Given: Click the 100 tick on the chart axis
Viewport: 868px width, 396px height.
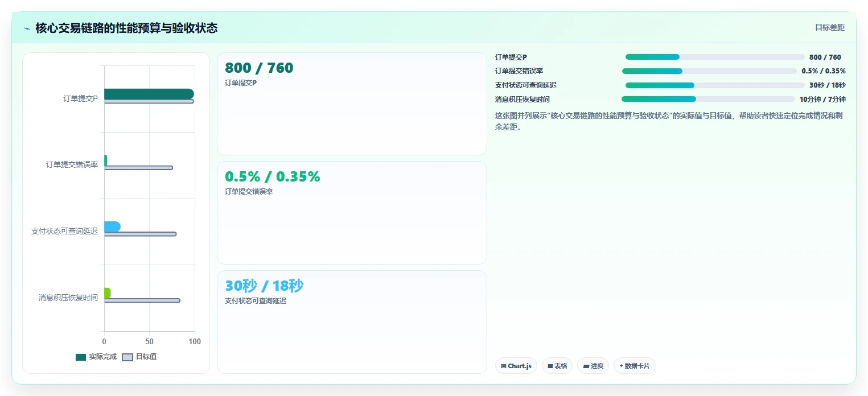Looking at the screenshot, I should pyautogui.click(x=195, y=341).
